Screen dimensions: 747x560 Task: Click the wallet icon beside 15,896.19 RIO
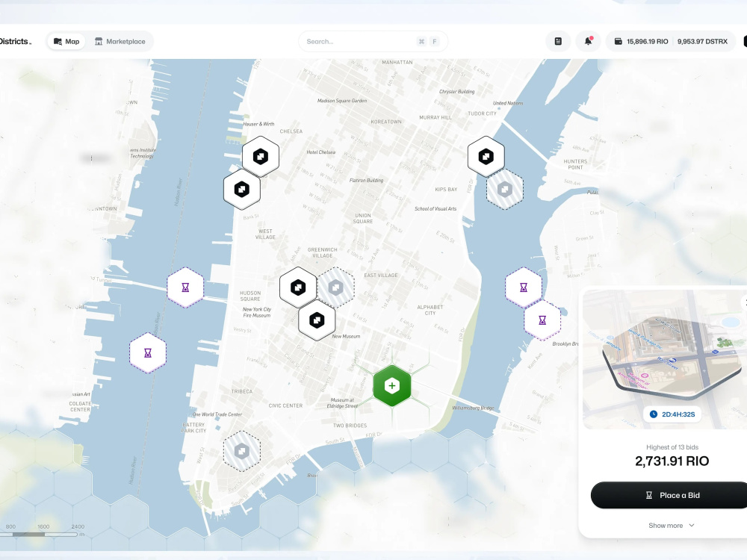[618, 41]
